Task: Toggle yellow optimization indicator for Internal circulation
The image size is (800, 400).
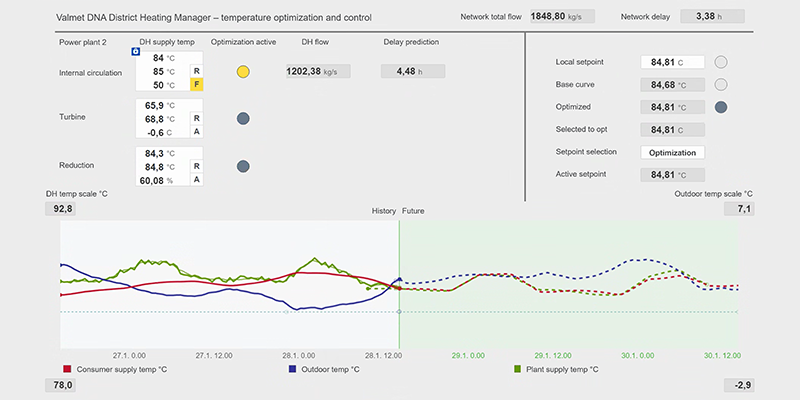Action: [x=243, y=72]
